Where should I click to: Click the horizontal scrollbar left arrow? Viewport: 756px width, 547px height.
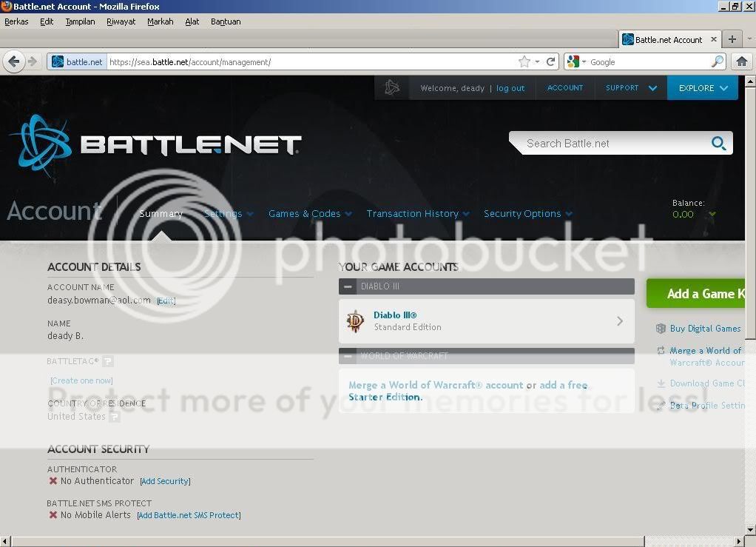coord(5,542)
